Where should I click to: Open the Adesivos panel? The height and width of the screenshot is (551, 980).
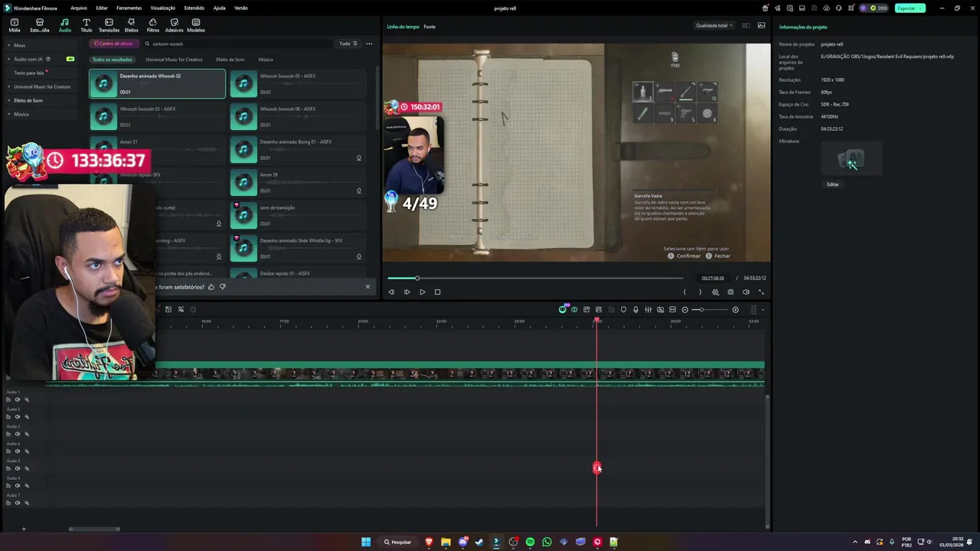(175, 25)
